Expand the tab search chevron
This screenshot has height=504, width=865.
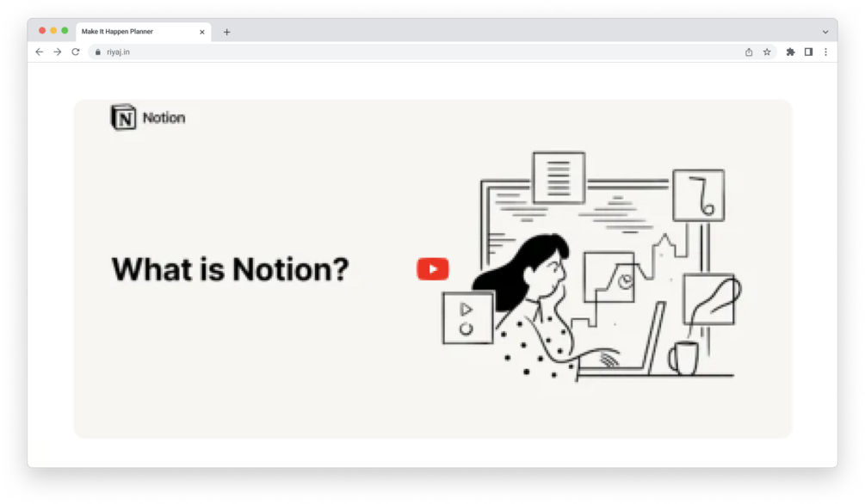click(825, 32)
